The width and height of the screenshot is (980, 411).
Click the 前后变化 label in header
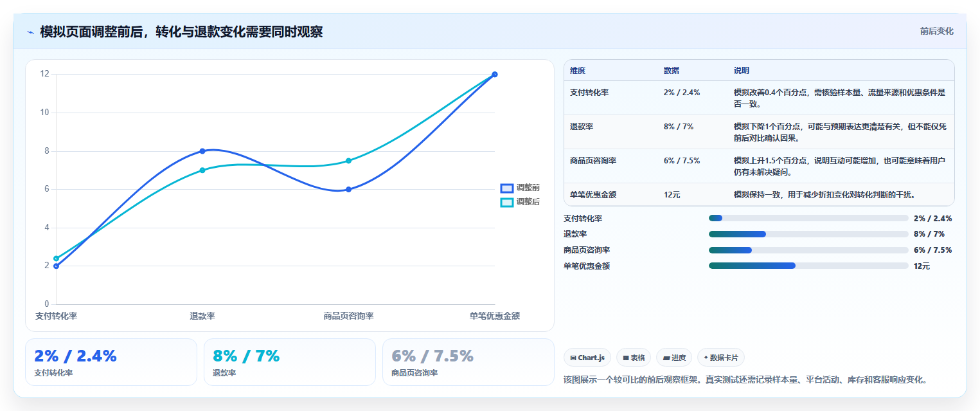pyautogui.click(x=937, y=31)
